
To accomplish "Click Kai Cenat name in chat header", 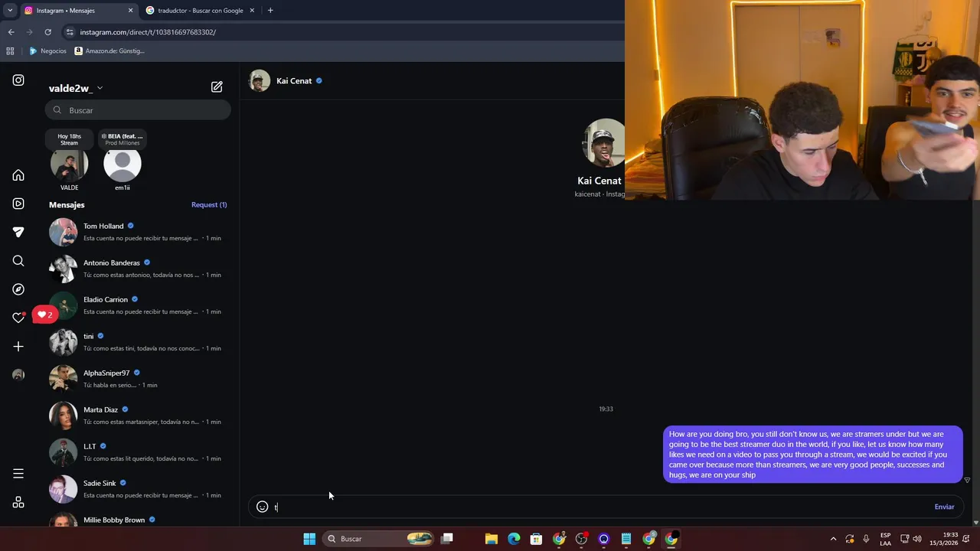I will coord(294,80).
